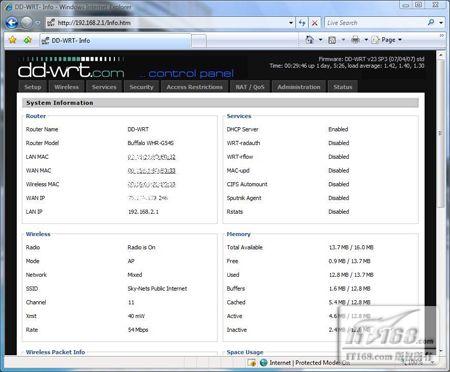
Task: Open the NAT / QoS tab
Action: [250, 87]
